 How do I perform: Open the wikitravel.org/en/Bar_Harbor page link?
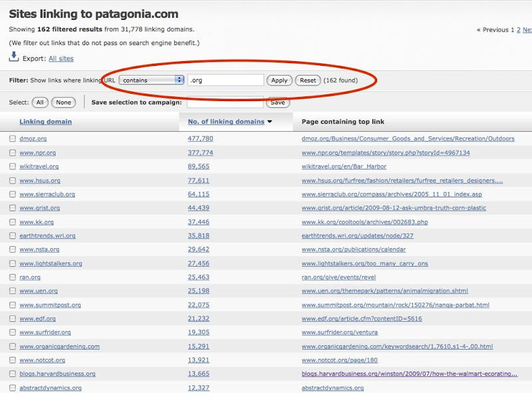[x=344, y=166]
